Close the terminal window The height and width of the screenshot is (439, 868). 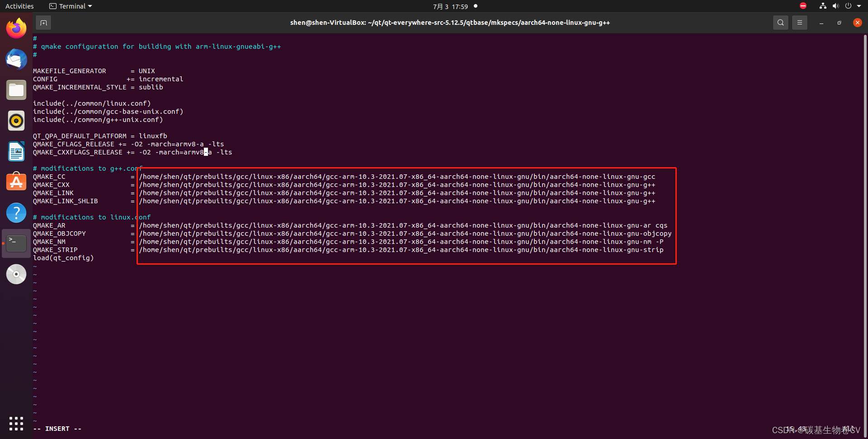(x=857, y=23)
